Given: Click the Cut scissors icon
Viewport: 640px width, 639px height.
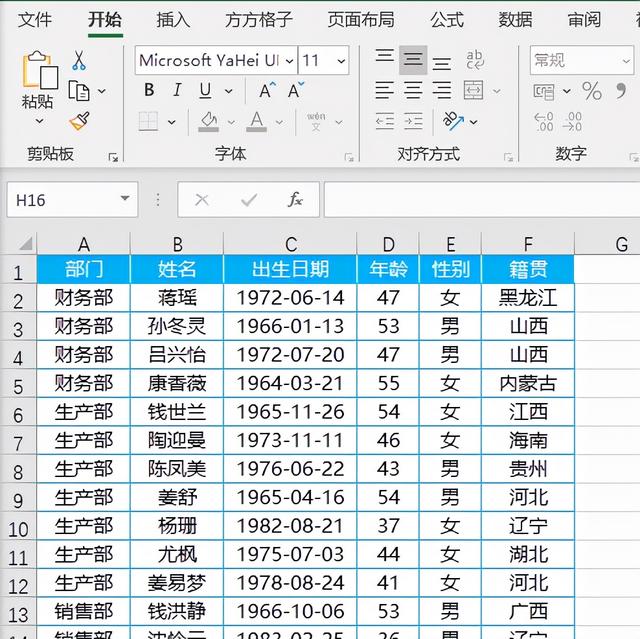Looking at the screenshot, I should tap(79, 60).
